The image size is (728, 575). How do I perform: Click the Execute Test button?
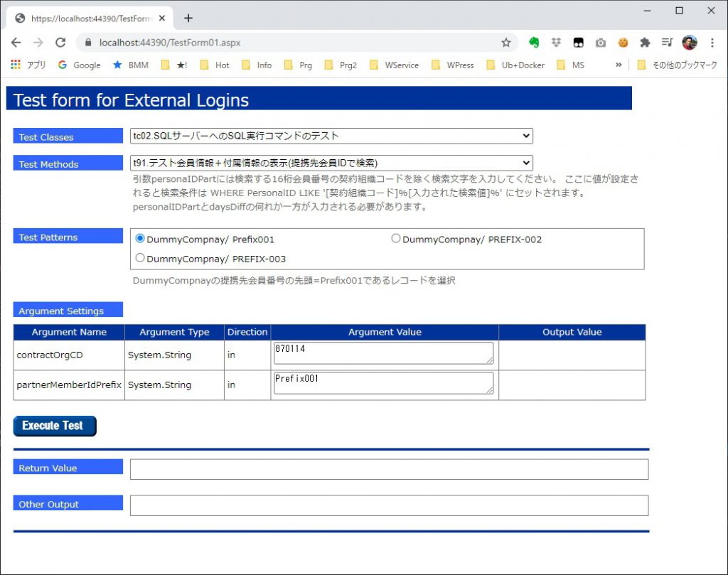coord(55,426)
